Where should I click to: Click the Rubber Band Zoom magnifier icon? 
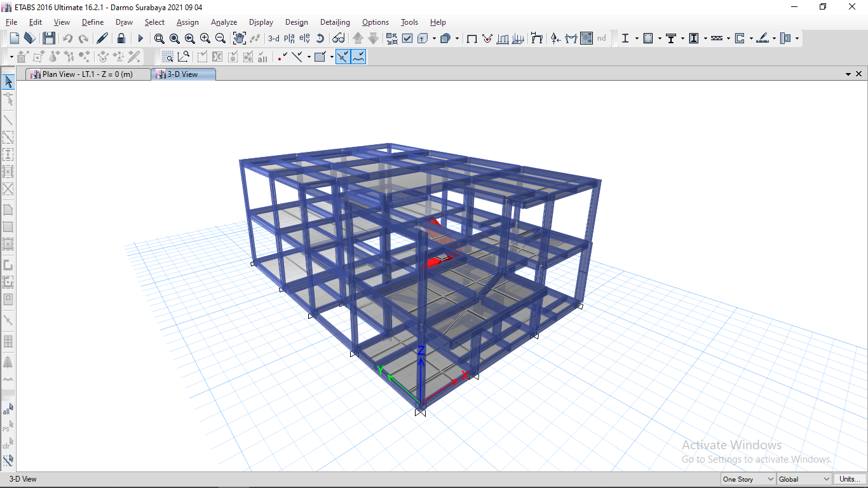tap(159, 38)
